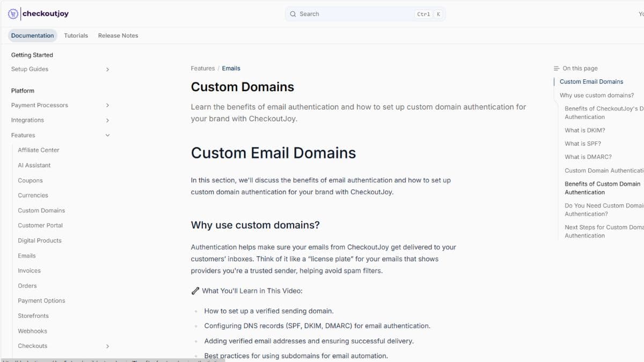Open the search field
The image size is (644, 362).
click(x=365, y=14)
